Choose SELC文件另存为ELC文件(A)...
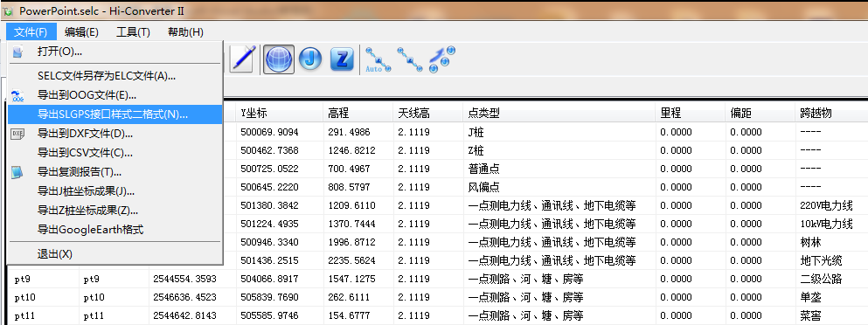Image resolution: width=868 pixels, height=325 pixels. (115, 76)
